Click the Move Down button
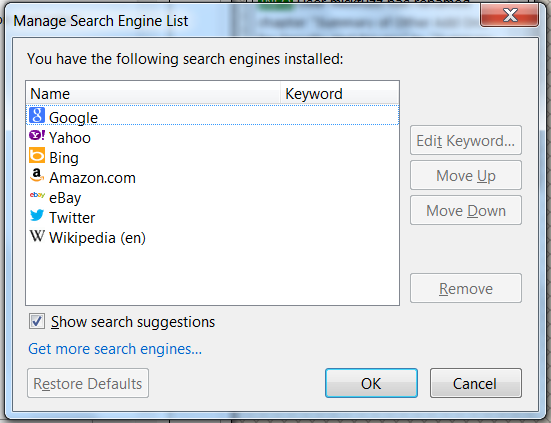 [x=466, y=210]
